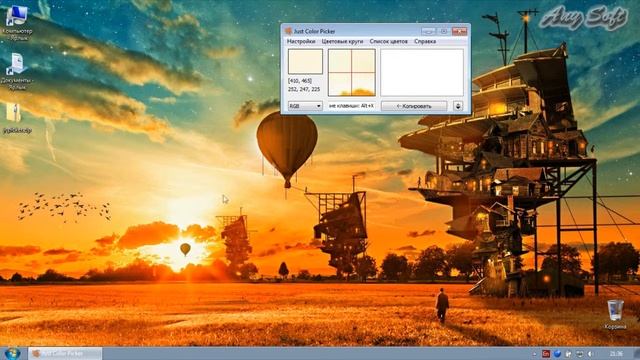Image resolution: width=640 pixels, height=360 pixels.
Task: Click the En language tray indicator
Action: point(546,354)
